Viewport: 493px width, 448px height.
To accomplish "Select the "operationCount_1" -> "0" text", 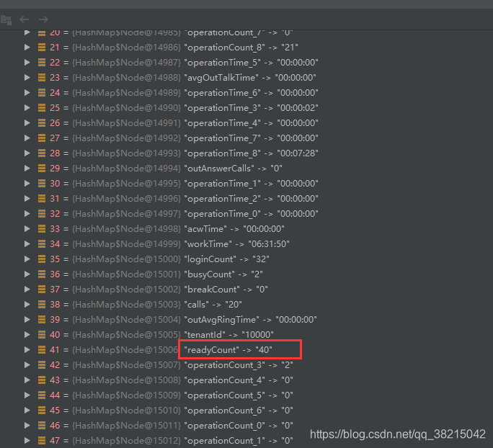I will click(x=239, y=441).
